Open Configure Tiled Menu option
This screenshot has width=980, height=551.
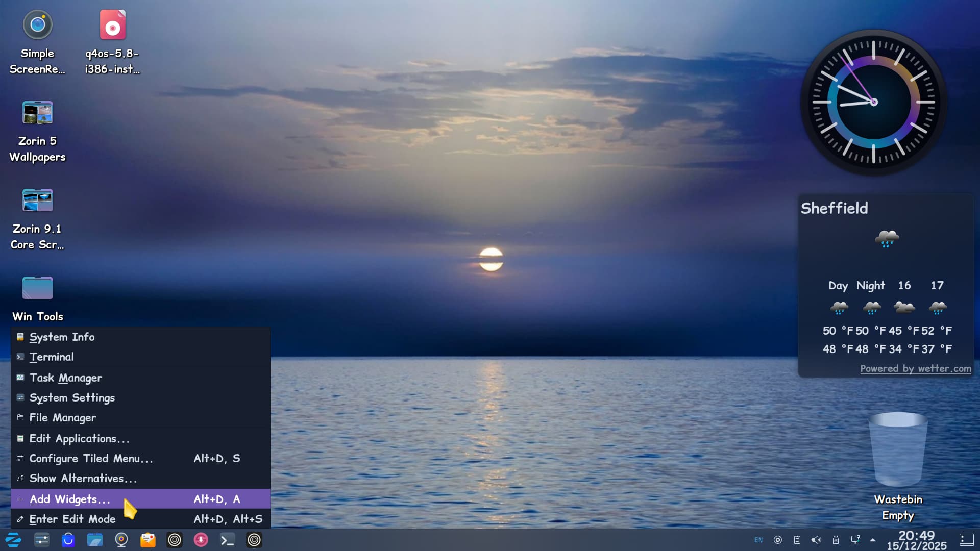[91, 458]
